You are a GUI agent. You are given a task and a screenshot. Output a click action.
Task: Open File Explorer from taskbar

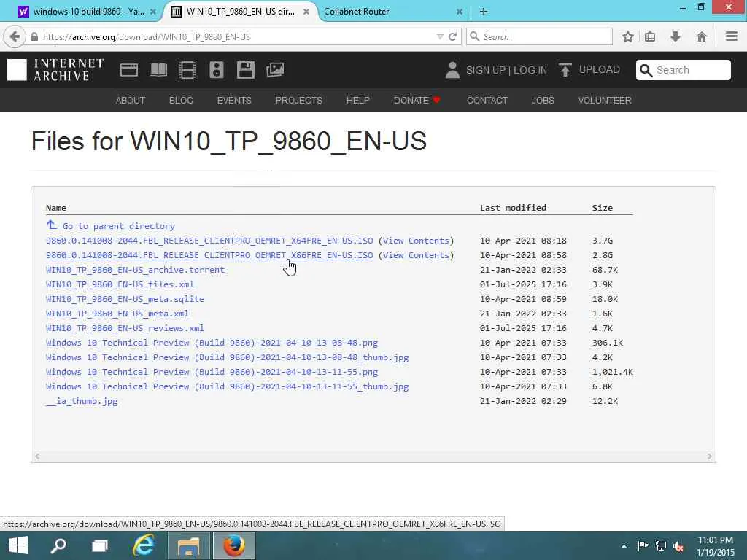189,545
